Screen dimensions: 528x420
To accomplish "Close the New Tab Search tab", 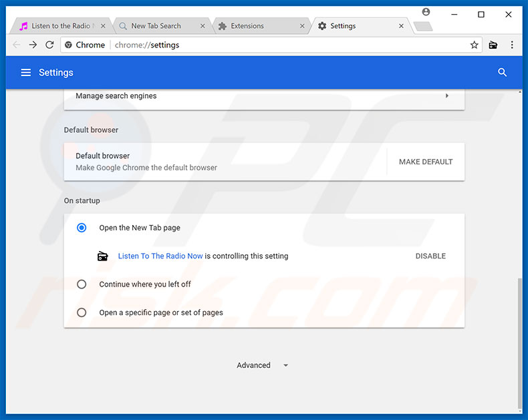I will pos(203,26).
